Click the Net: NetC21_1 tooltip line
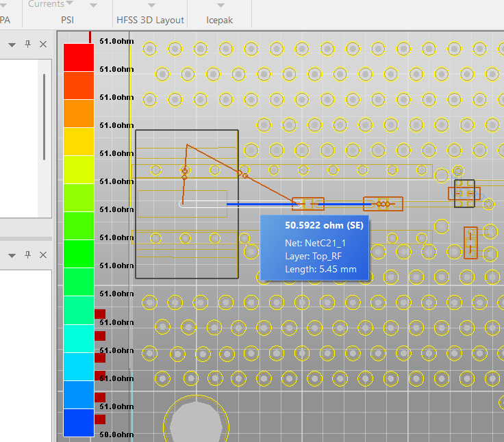This screenshot has height=442, width=504. click(x=315, y=243)
